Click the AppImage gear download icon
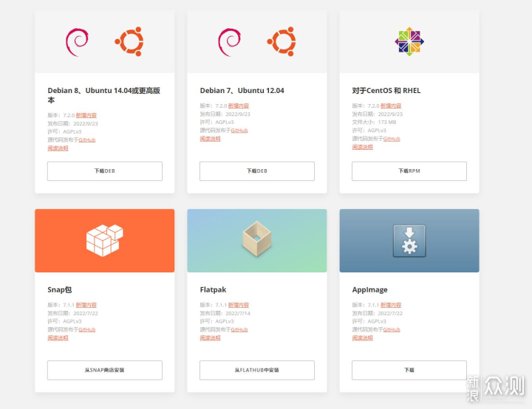This screenshot has width=532, height=409. (x=409, y=241)
